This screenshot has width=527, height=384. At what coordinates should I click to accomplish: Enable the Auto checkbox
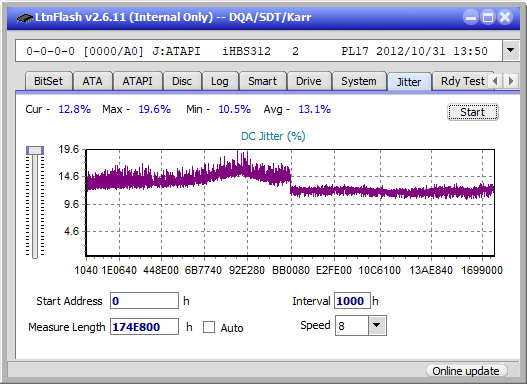209,327
